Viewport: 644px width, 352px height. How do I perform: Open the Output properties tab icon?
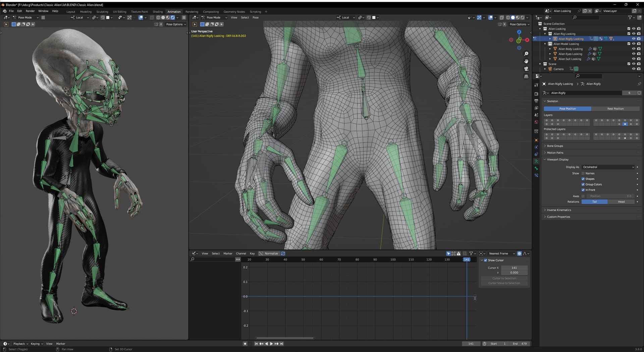[536, 101]
